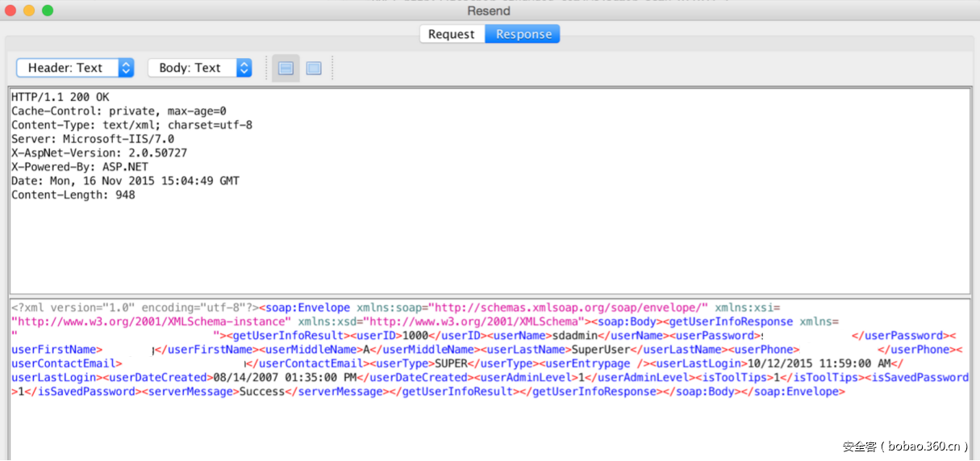Click the Resend window title bar

489,10
